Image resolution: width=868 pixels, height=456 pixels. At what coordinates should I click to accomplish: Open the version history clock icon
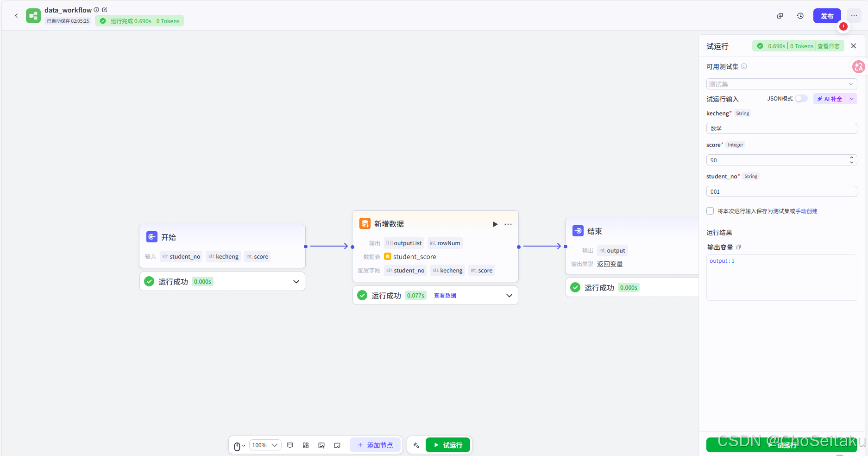click(800, 16)
